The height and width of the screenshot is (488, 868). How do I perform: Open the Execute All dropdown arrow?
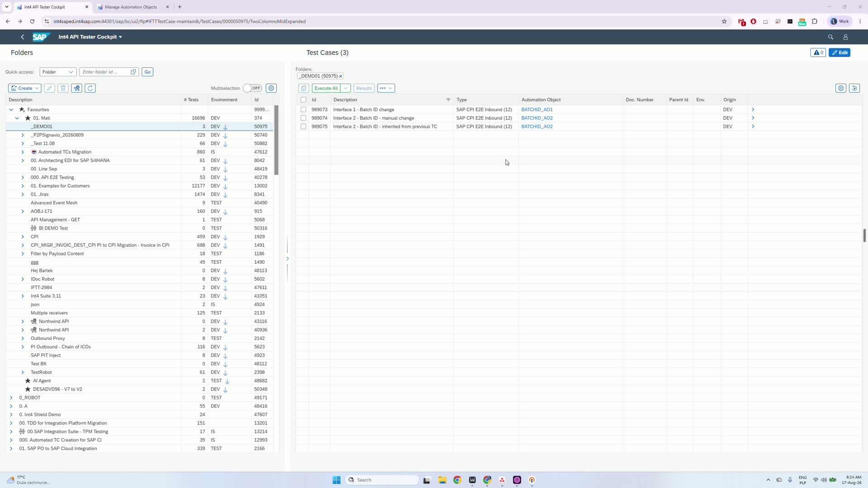(346, 88)
